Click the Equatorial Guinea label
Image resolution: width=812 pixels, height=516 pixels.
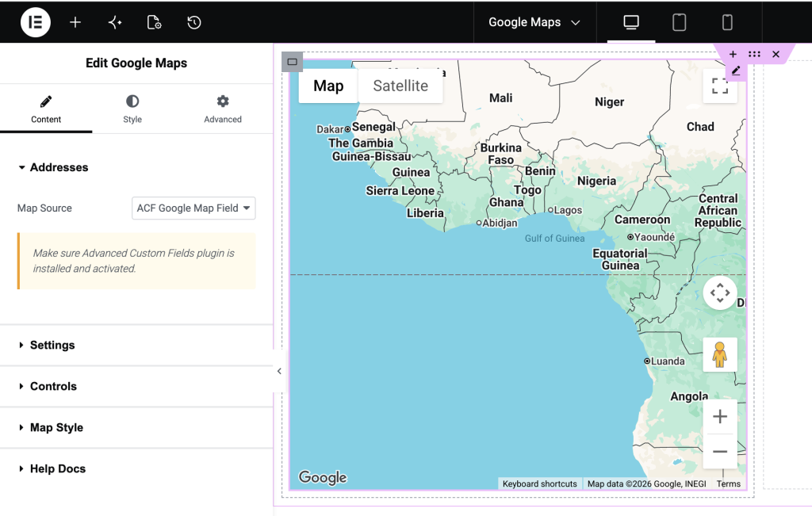pyautogui.click(x=620, y=259)
